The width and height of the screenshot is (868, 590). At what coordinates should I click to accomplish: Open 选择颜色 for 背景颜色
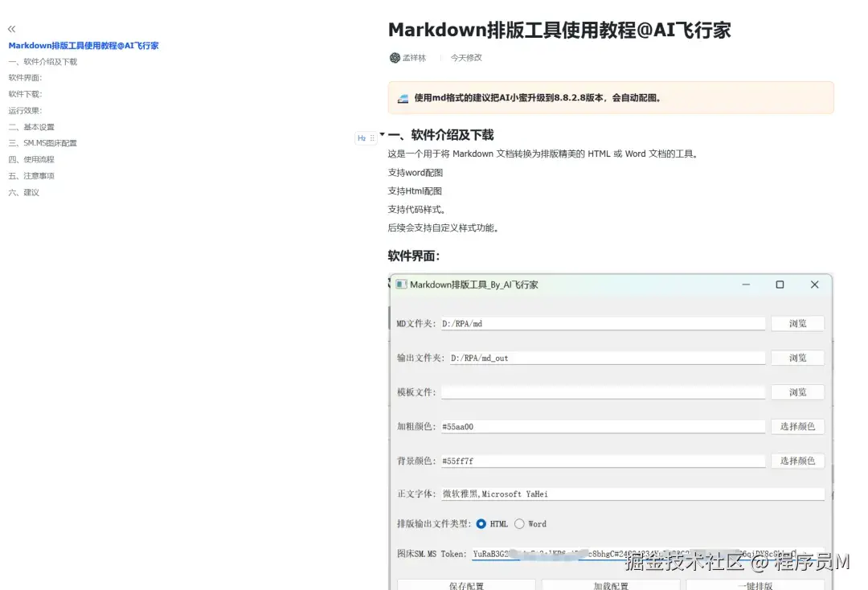pyautogui.click(x=798, y=461)
